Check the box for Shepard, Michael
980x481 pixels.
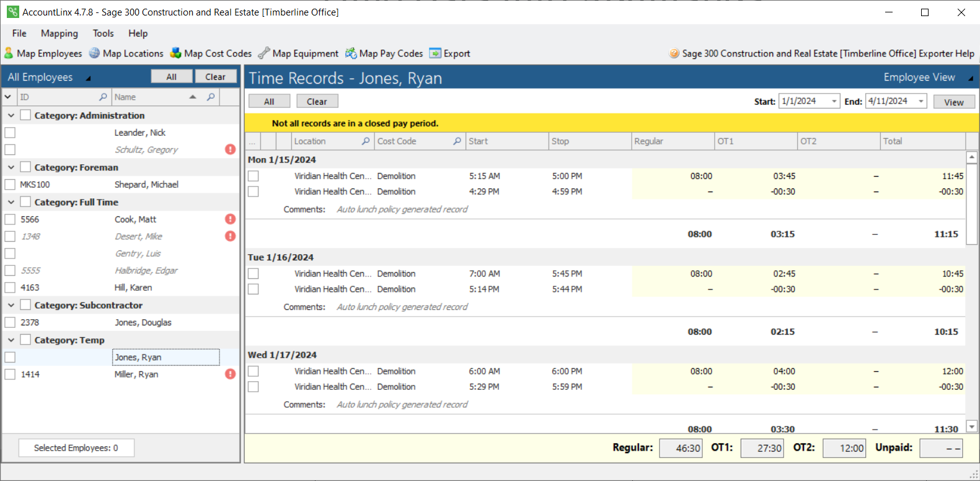[10, 185]
